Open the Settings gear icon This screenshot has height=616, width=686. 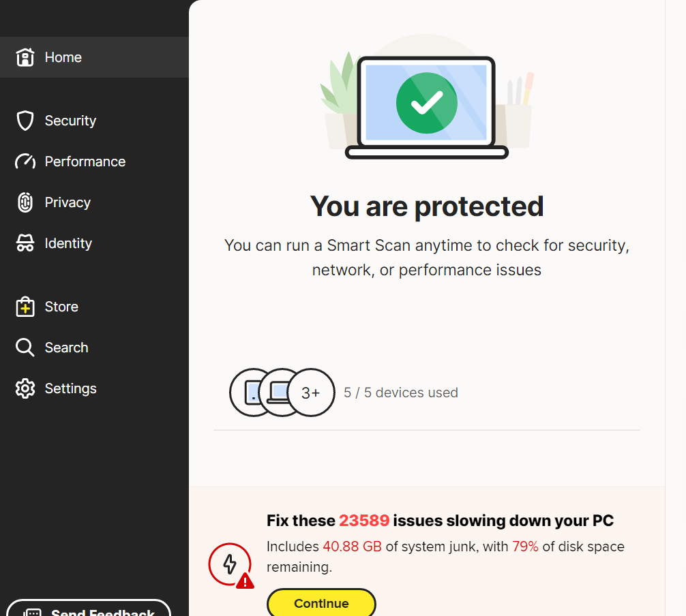coord(25,388)
